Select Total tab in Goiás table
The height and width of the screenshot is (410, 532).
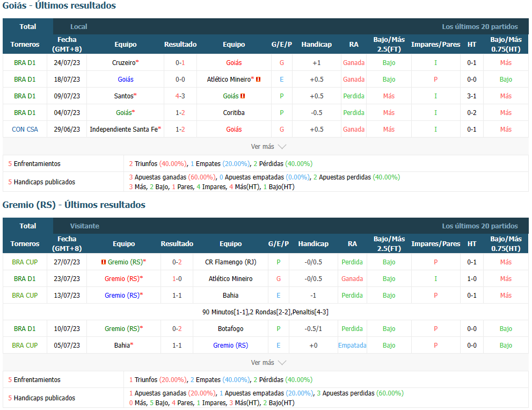tap(28, 26)
